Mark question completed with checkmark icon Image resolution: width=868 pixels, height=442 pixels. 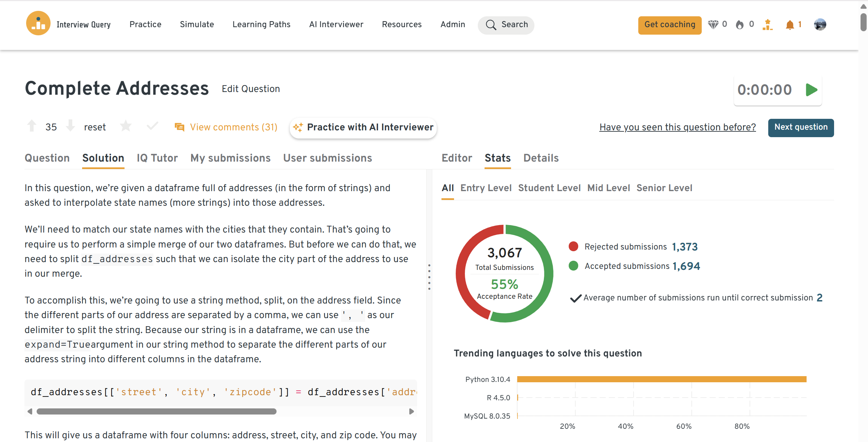coord(152,126)
